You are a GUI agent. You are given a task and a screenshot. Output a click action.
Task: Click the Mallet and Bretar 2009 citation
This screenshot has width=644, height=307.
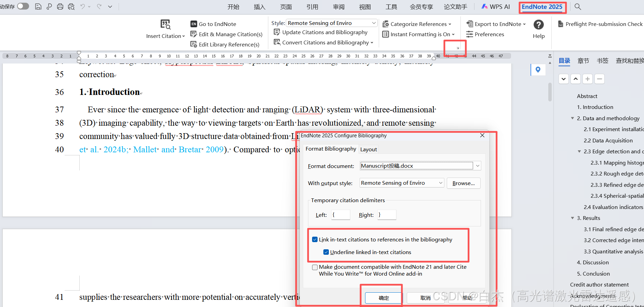click(x=178, y=150)
